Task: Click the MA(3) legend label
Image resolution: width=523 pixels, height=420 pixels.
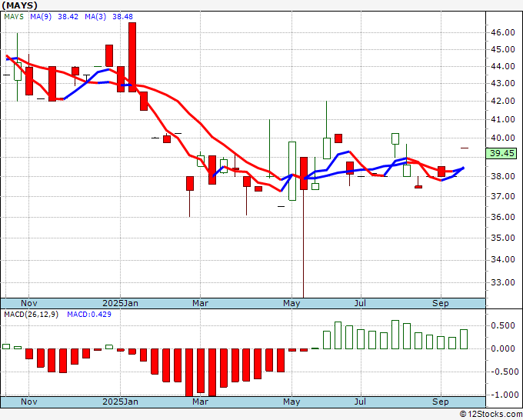Action: [x=95, y=17]
